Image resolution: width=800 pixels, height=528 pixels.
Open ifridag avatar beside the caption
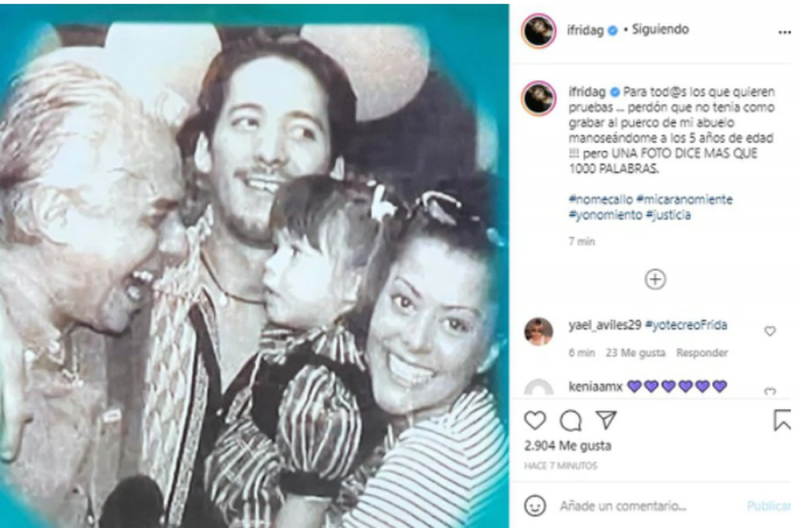[x=538, y=98]
